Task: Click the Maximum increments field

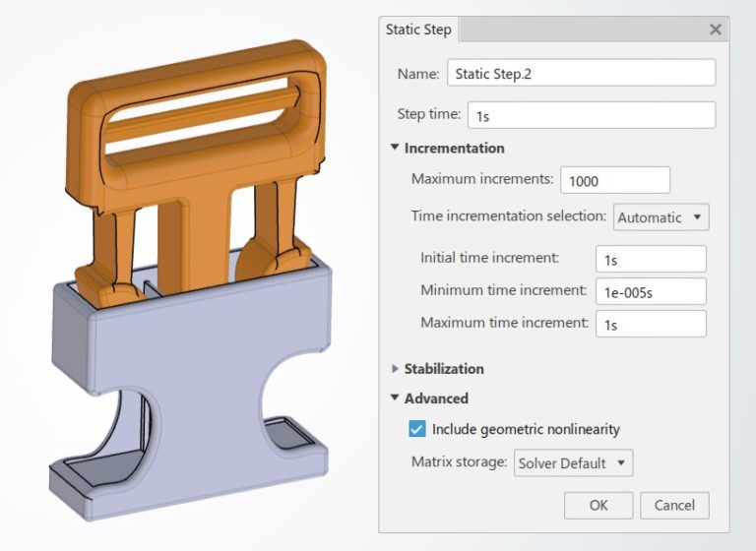Action: pos(614,180)
